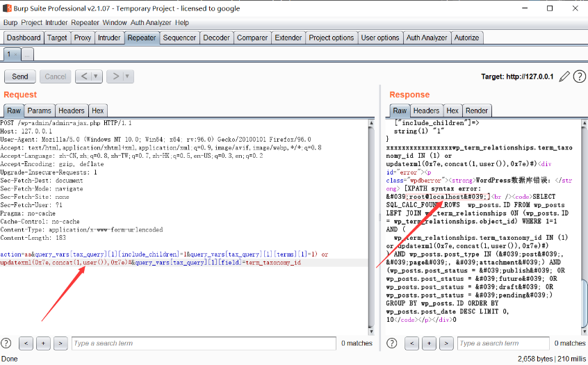Switch to the Target tab
Screen dimensions: 588x365
point(57,38)
